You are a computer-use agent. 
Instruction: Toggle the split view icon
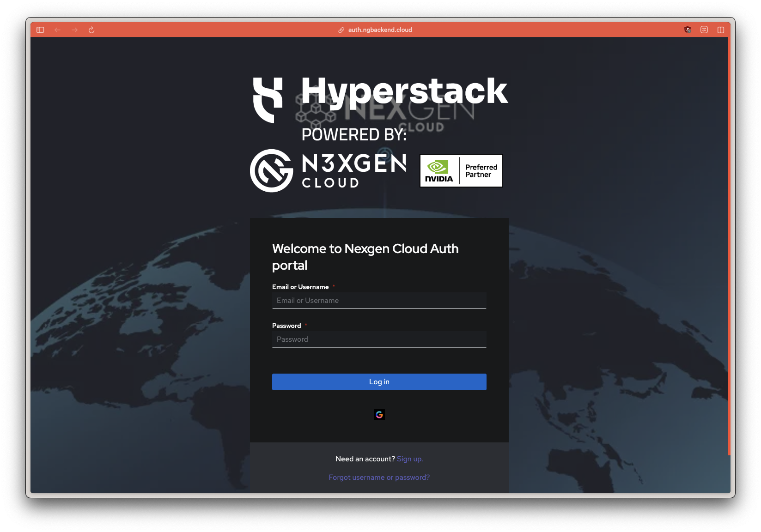pos(721,30)
